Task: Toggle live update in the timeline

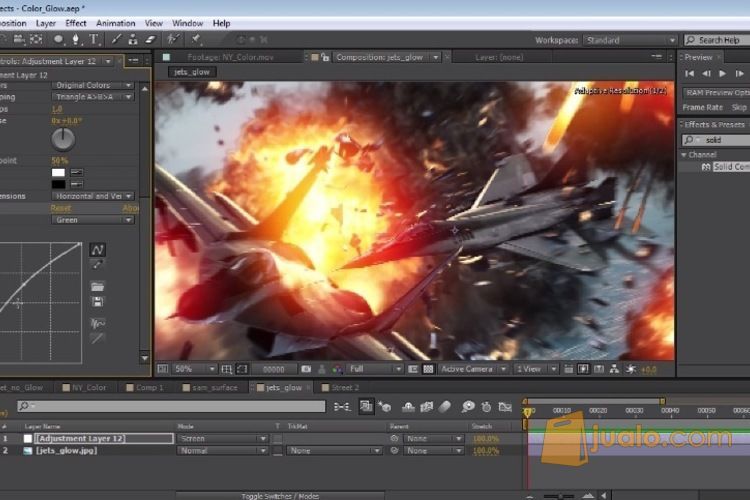Action: pos(366,407)
